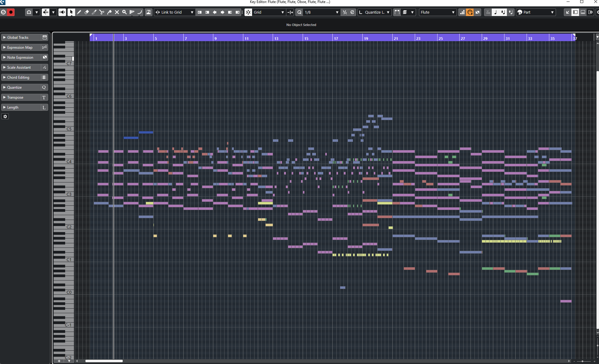
Task: Select the Trim tool
Action: click(94, 12)
